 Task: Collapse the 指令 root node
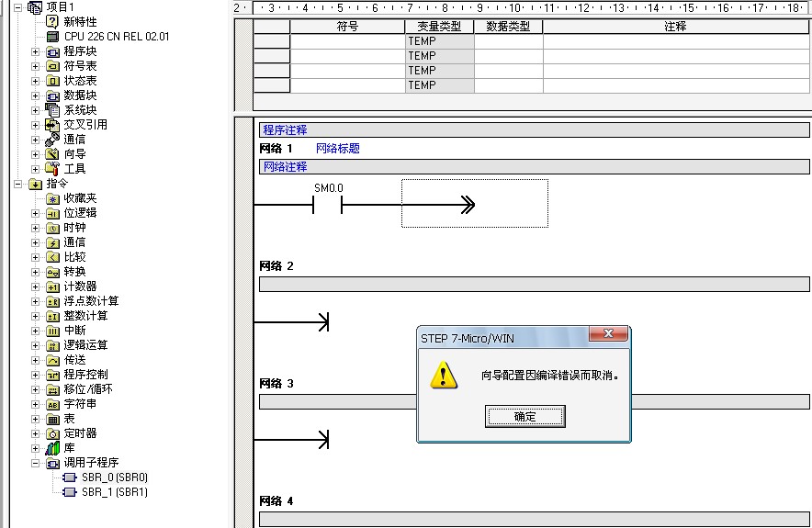click(x=19, y=184)
